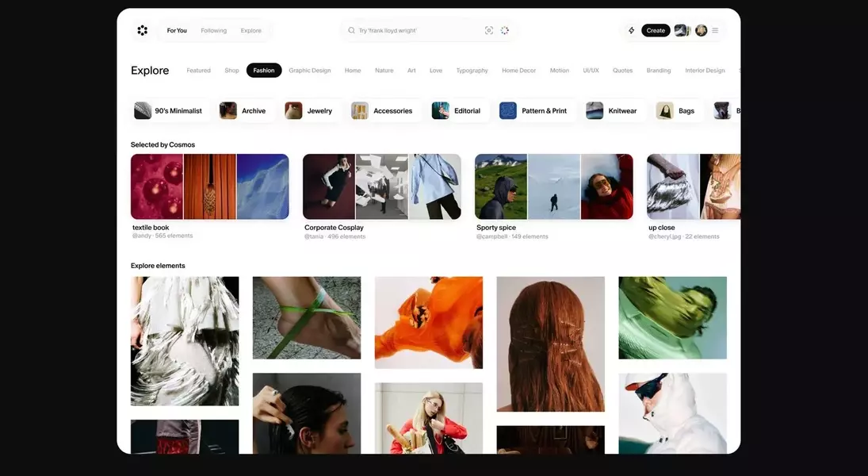Open the round user profile avatar
Viewport: 868px width, 476px height.
tap(701, 30)
